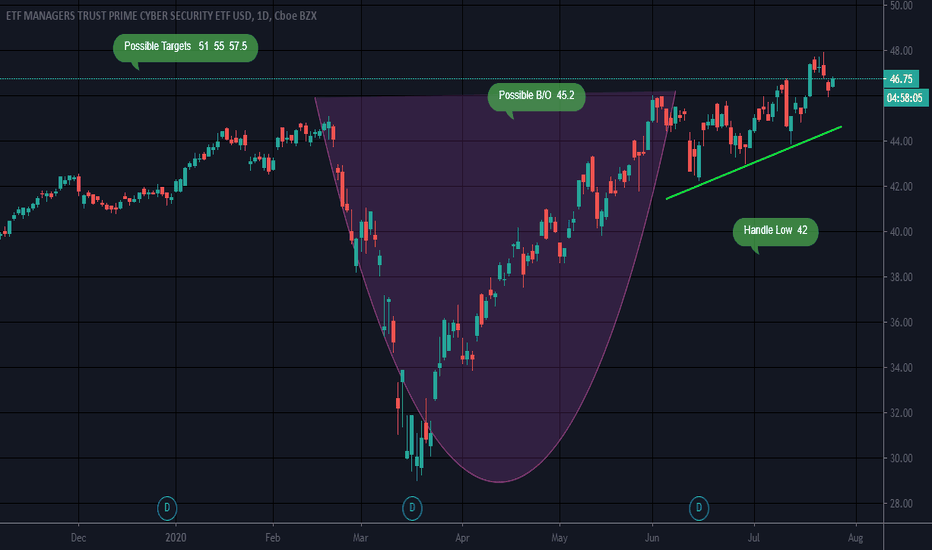Image resolution: width=932 pixels, height=550 pixels.
Task: Click the Jul label on time axis
Action: click(x=754, y=538)
